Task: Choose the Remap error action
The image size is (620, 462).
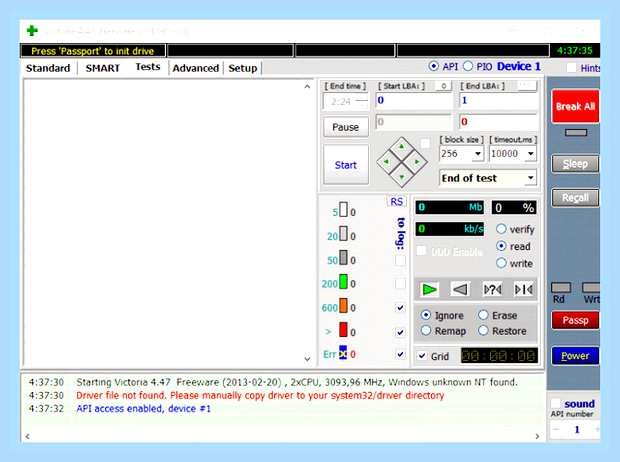Action: 426,330
